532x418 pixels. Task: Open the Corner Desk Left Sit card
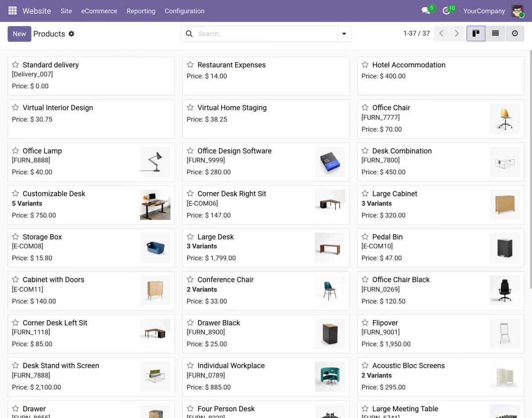pyautogui.click(x=91, y=334)
